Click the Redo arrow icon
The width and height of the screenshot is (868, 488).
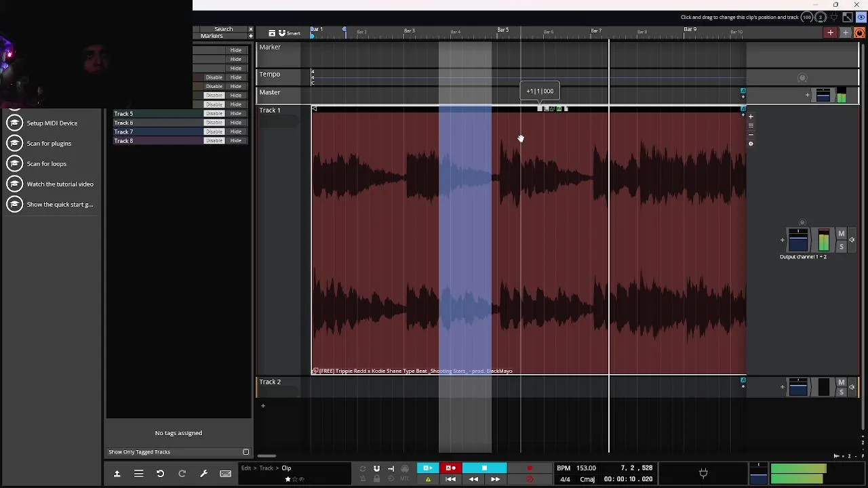pos(182,474)
